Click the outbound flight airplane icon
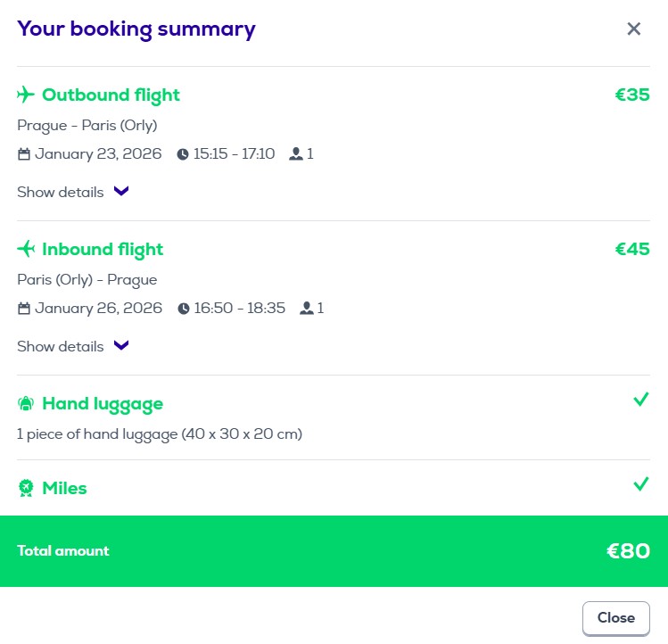Image resolution: width=668 pixels, height=644 pixels. click(26, 95)
